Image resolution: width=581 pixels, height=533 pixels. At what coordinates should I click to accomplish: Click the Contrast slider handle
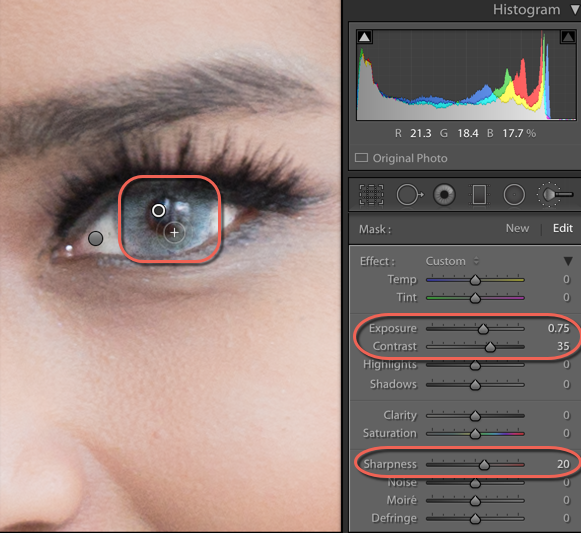[490, 347]
